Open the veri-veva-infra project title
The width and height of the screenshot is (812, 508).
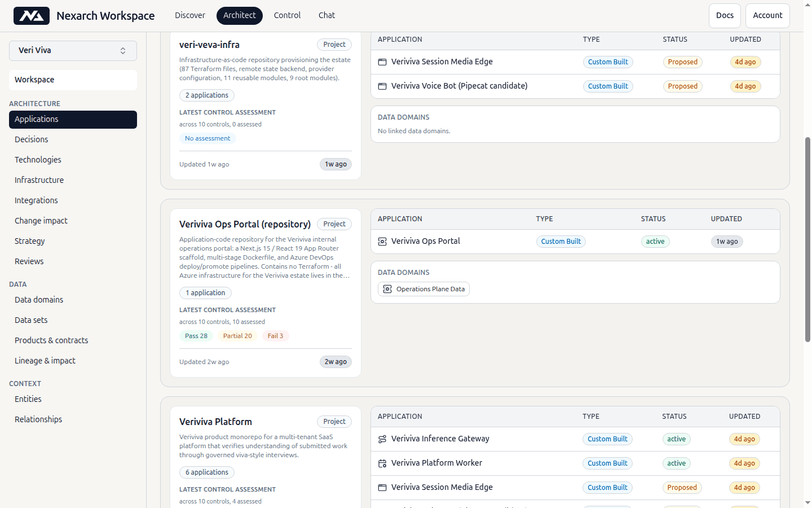click(209, 45)
